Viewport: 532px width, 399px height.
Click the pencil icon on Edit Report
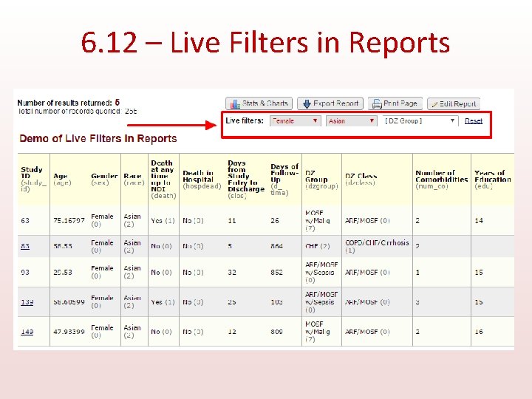pos(434,104)
